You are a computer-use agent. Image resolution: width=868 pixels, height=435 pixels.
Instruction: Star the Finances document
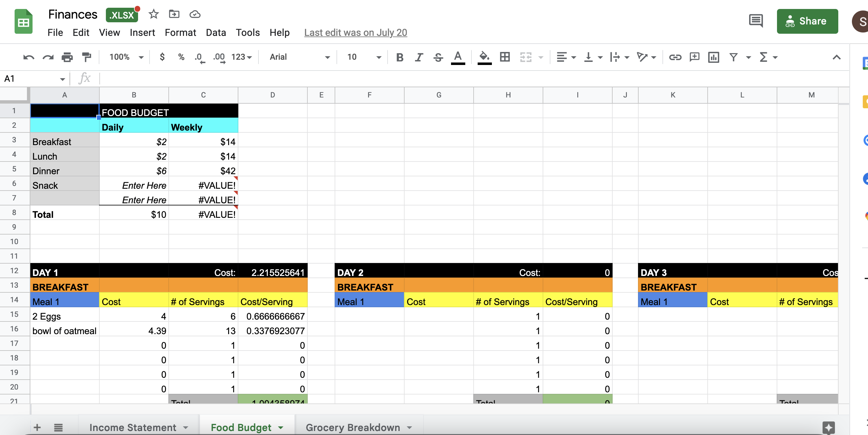154,14
